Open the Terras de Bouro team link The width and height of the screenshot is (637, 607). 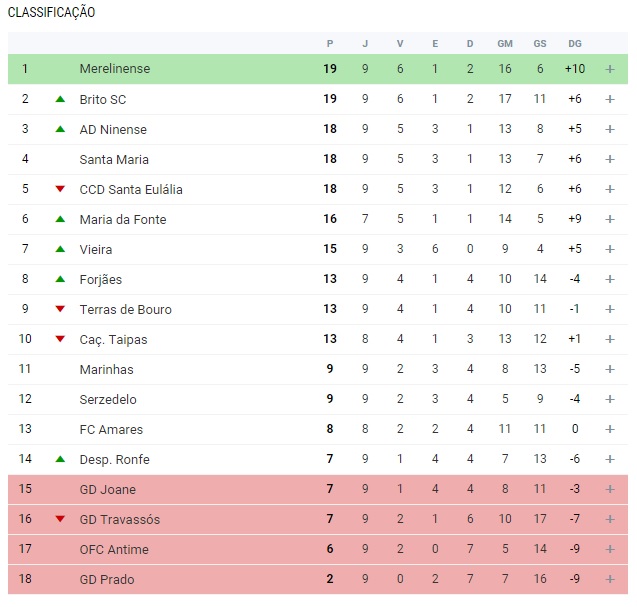click(x=126, y=309)
